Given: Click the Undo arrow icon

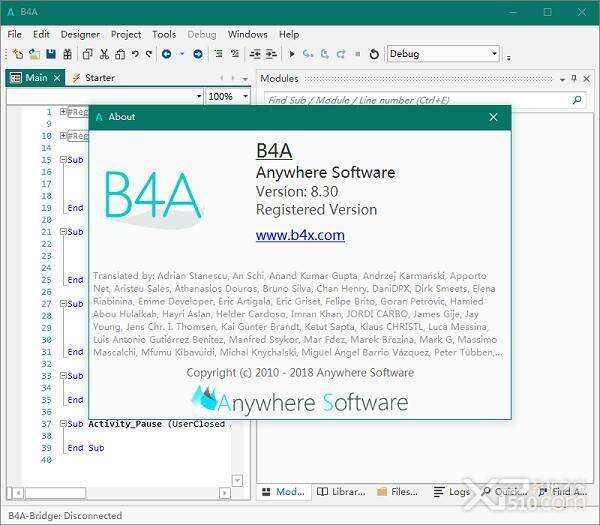Looking at the screenshot, I should [135, 54].
